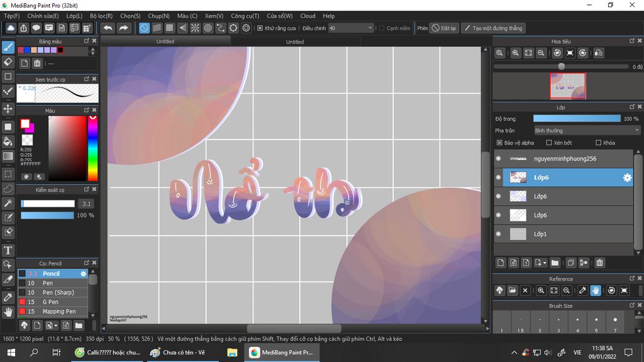The height and width of the screenshot is (362, 644).
Task: Create a new layer folder
Action: click(555, 263)
